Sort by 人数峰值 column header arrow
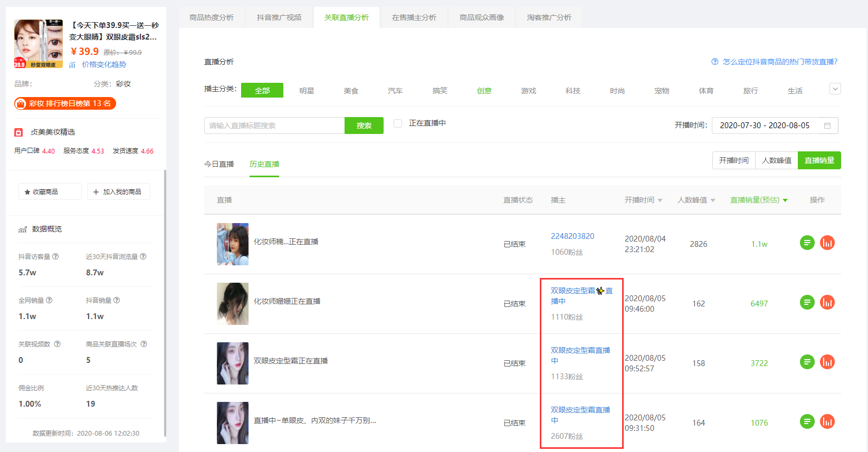The width and height of the screenshot is (868, 452). coord(713,200)
